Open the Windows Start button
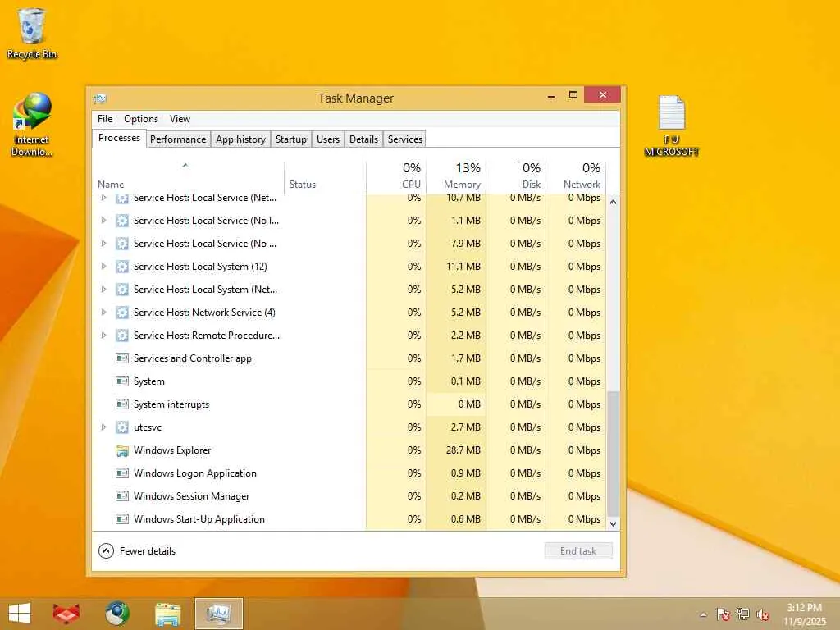The height and width of the screenshot is (630, 840). pos(20,614)
